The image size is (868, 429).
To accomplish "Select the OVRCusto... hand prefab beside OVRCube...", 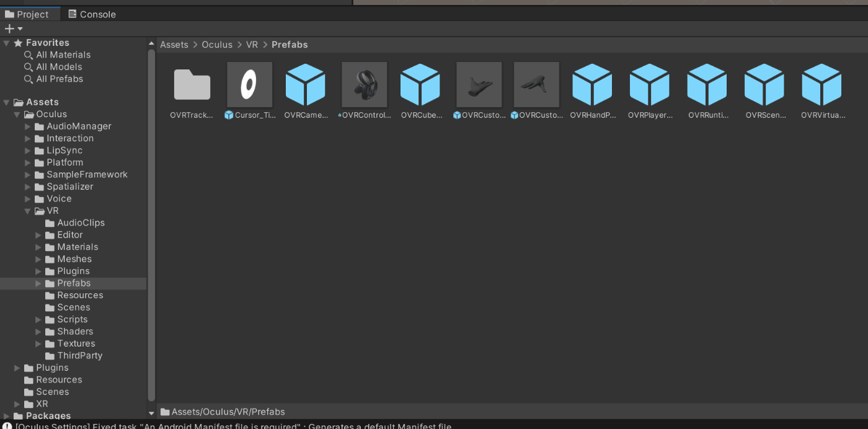I will coord(479,85).
